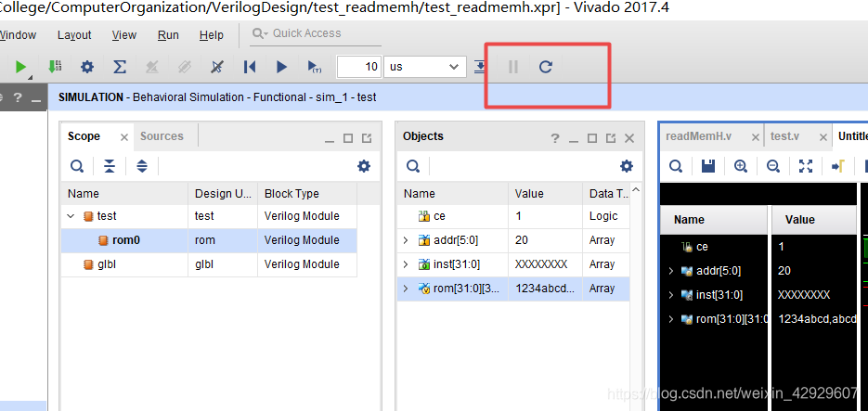Open the Help menu
The width and height of the screenshot is (868, 411).
pos(212,35)
